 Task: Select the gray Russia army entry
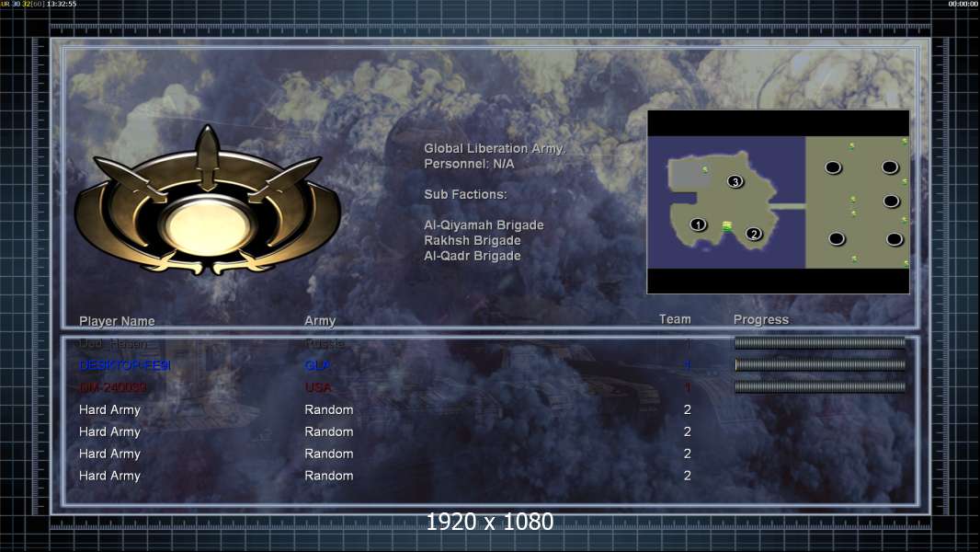click(x=325, y=343)
